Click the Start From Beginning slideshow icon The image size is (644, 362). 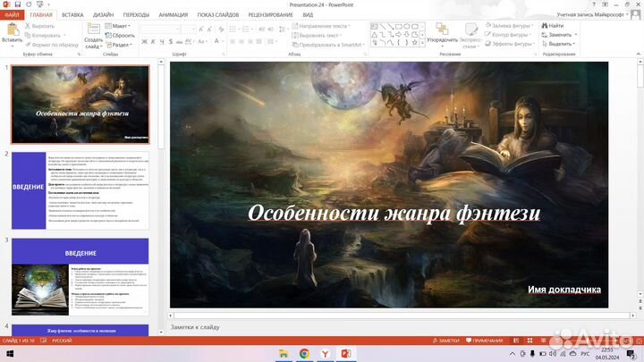[x=40, y=4]
